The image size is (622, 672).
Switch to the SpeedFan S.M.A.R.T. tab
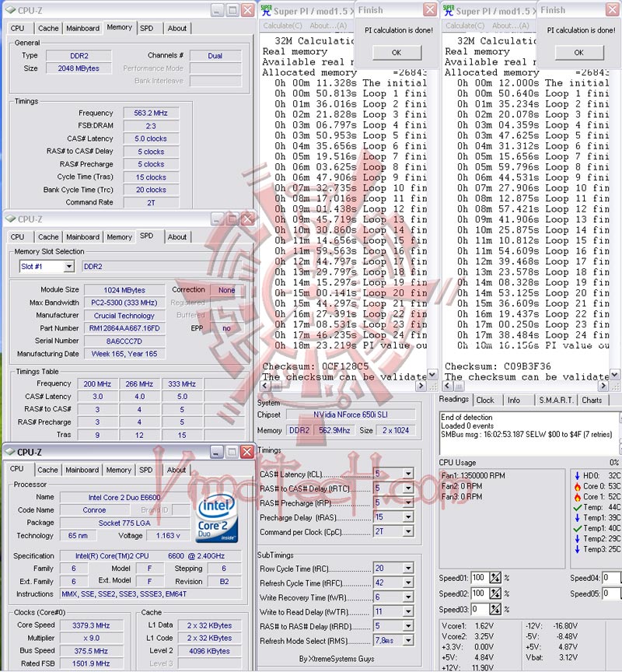pos(556,401)
